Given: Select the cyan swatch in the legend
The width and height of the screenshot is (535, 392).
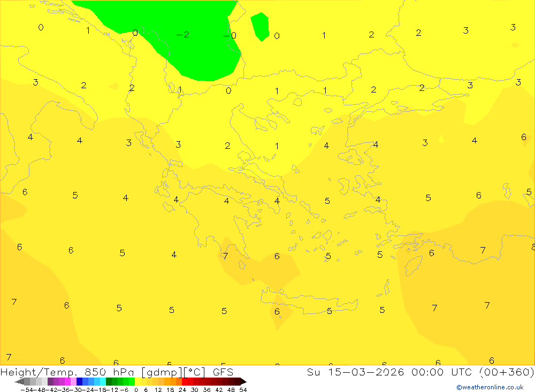Looking at the screenshot, I should click(103, 382).
